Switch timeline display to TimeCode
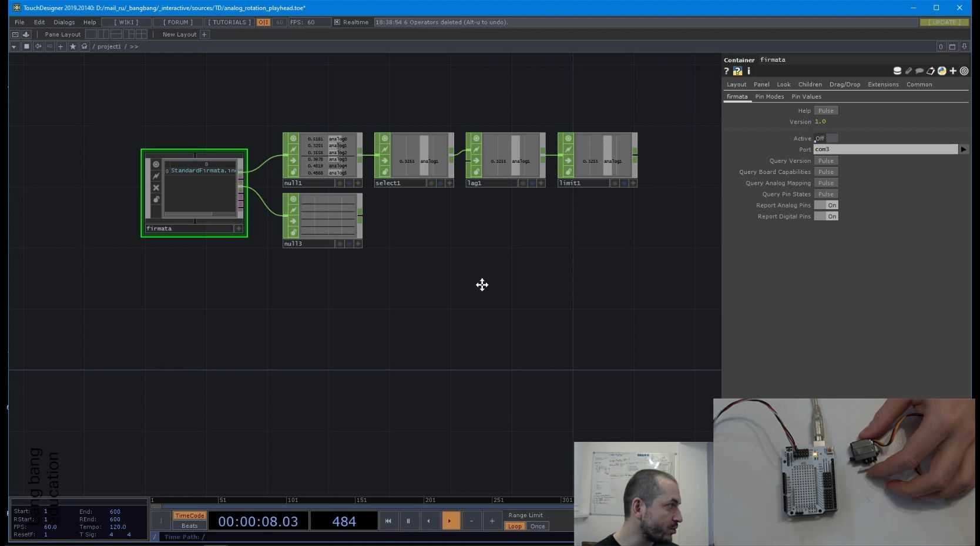The height and width of the screenshot is (546, 980). 190,516
